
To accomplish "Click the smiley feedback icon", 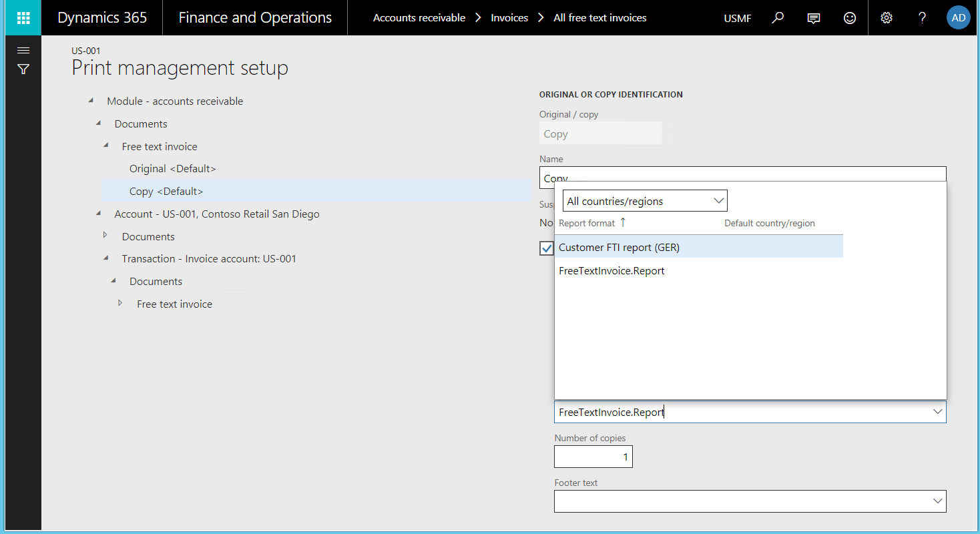I will coord(849,17).
